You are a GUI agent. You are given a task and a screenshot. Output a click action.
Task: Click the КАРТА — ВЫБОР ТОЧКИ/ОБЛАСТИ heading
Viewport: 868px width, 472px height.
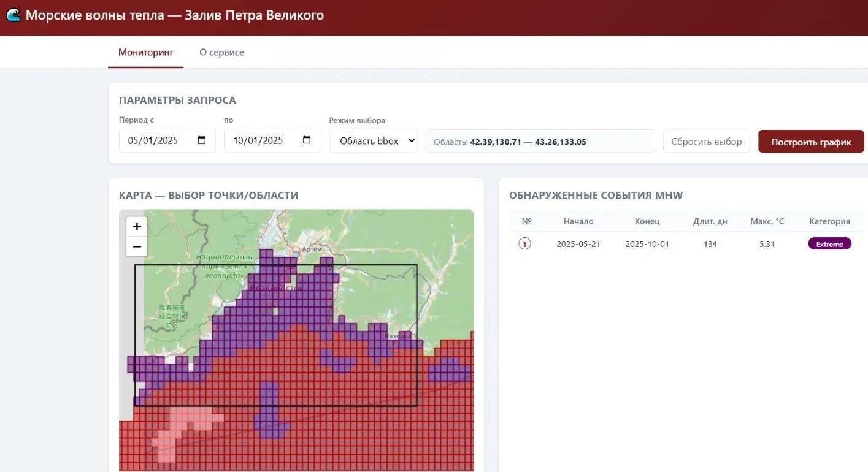(x=209, y=196)
